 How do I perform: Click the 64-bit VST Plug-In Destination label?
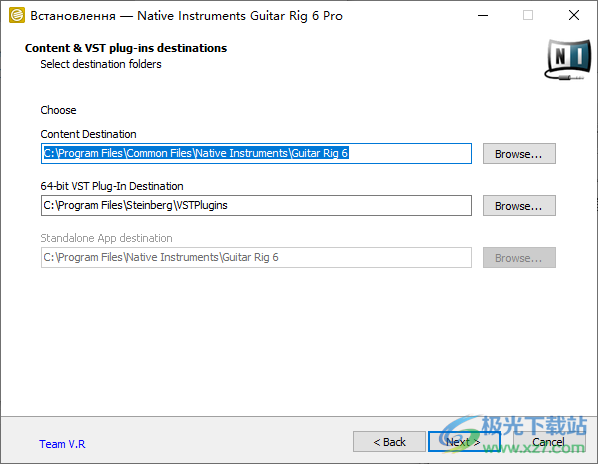click(x=112, y=186)
